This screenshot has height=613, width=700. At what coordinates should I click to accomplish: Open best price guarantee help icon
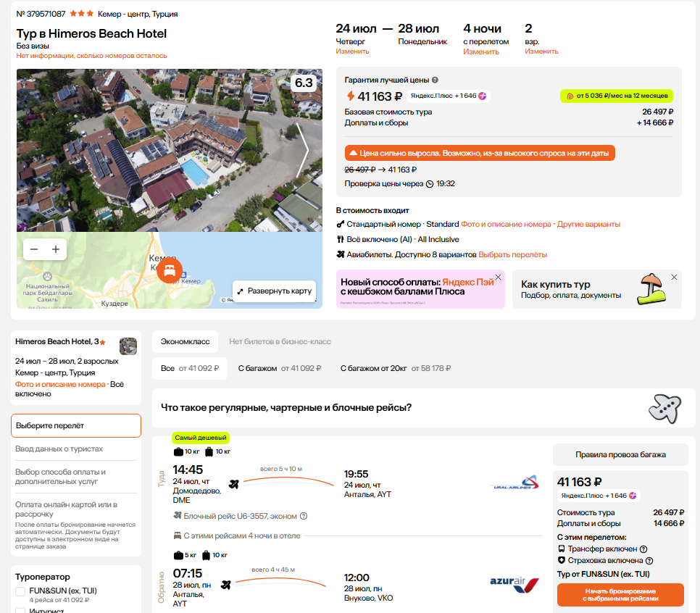[435, 80]
